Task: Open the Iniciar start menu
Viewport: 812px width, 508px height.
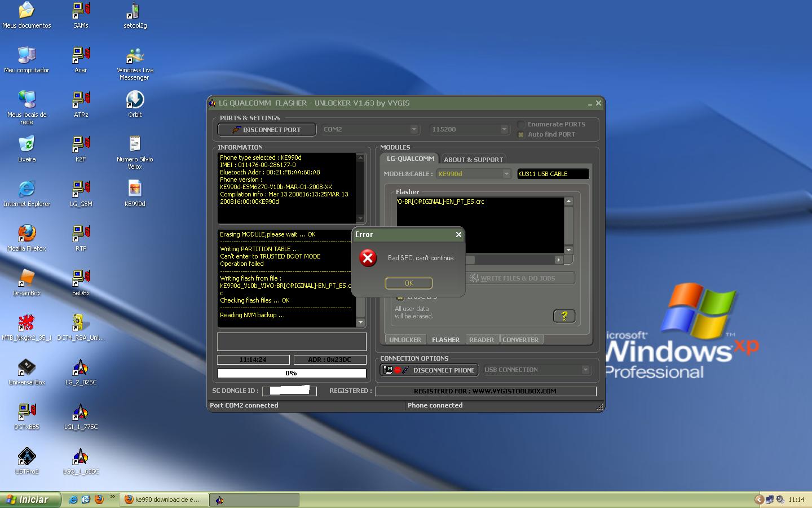Action: (30, 500)
